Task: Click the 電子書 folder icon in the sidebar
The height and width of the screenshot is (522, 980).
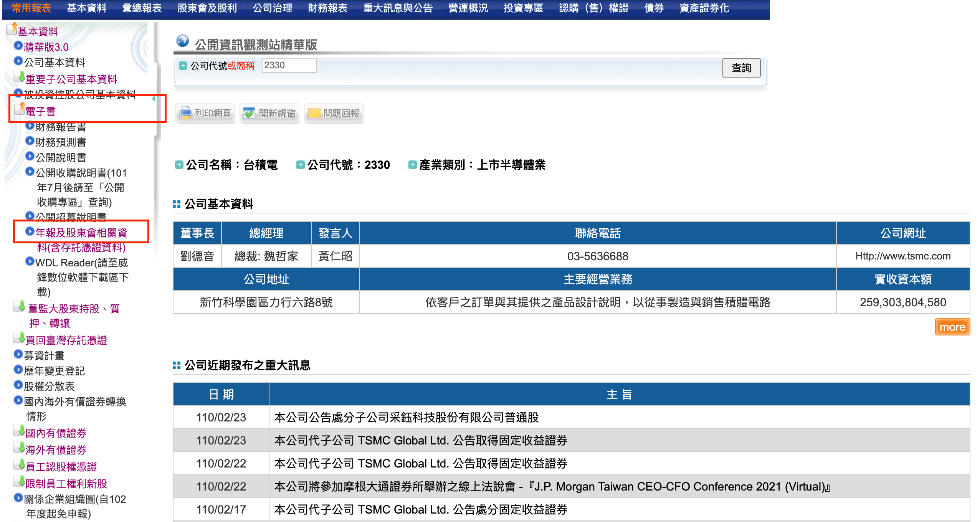Action: coord(19,109)
